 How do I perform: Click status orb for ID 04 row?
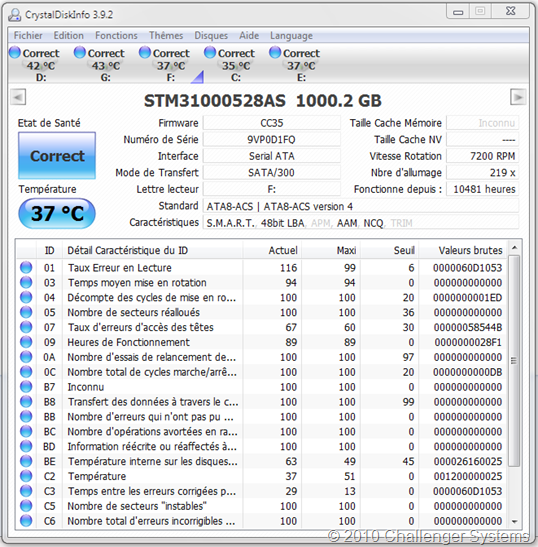(26, 298)
